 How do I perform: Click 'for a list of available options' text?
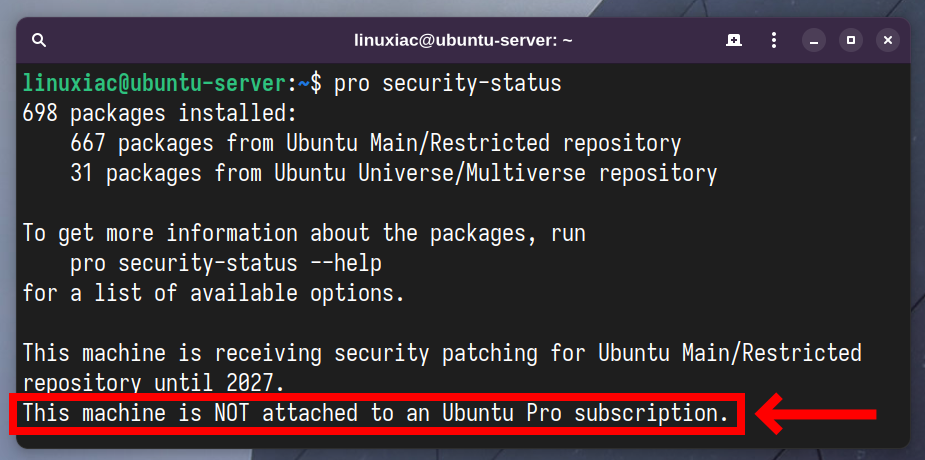pyautogui.click(x=214, y=293)
